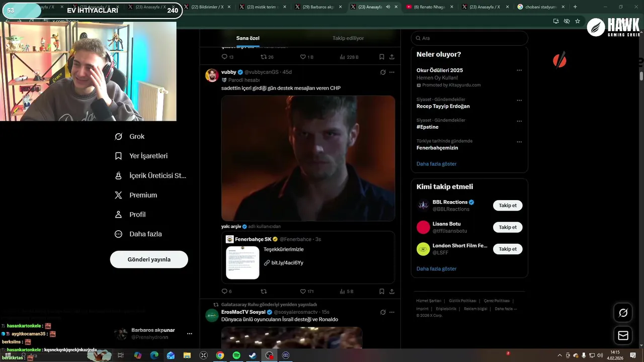644x362 pixels.
Task: Repost vubby's CHP post
Action: coord(264,291)
